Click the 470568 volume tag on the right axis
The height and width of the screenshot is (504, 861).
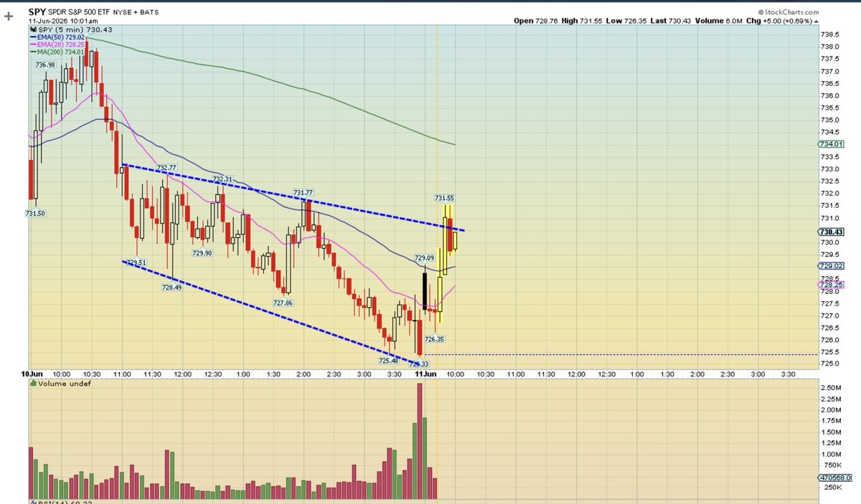tap(834, 478)
